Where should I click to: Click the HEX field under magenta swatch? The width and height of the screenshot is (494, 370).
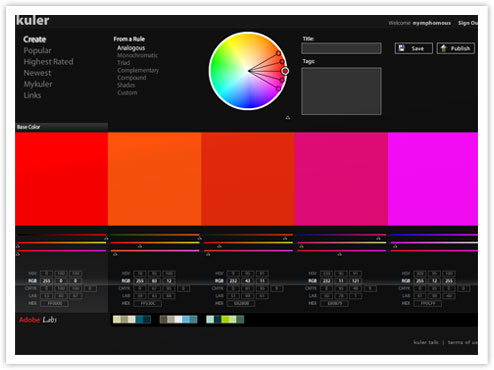(428, 303)
